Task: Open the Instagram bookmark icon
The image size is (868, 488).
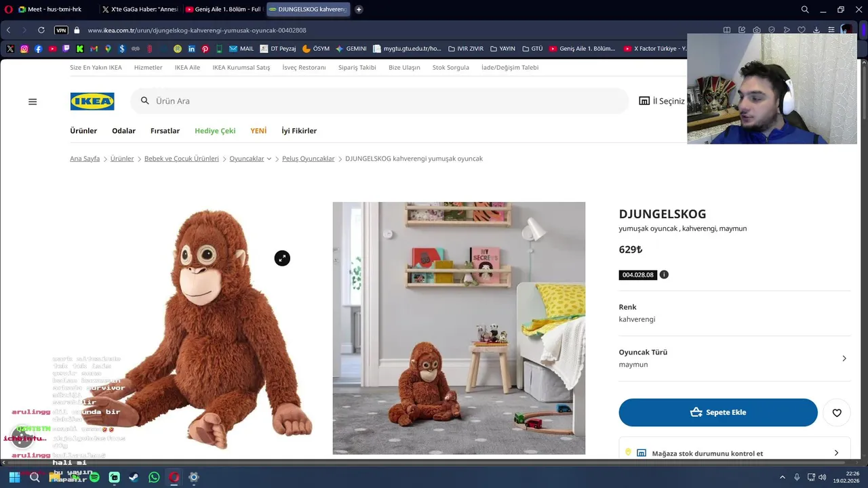Action: pyautogui.click(x=24, y=49)
